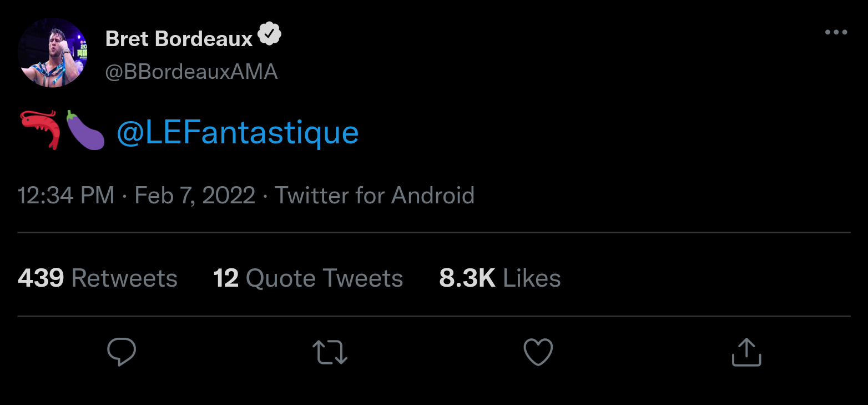Like the tweet with the heart icon
Viewport: 868px width, 405px height.
538,352
